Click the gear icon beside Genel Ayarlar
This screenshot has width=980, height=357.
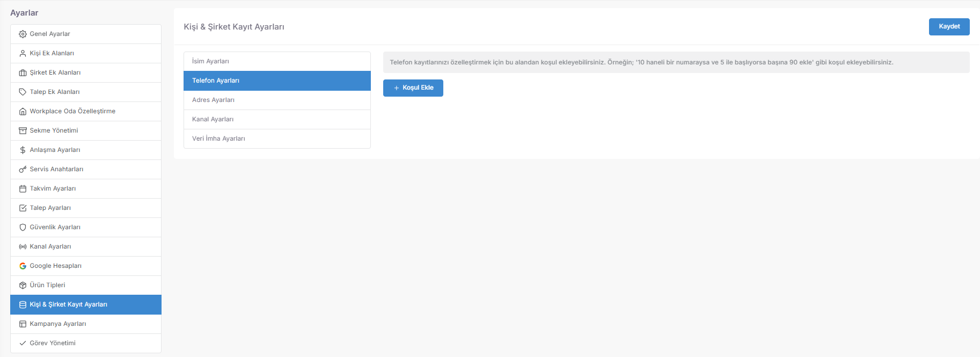[x=23, y=34]
